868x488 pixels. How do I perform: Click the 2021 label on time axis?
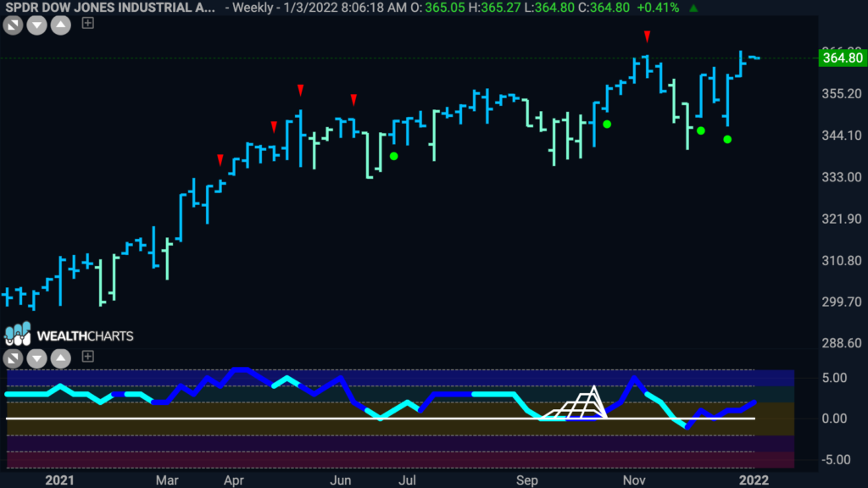point(60,480)
